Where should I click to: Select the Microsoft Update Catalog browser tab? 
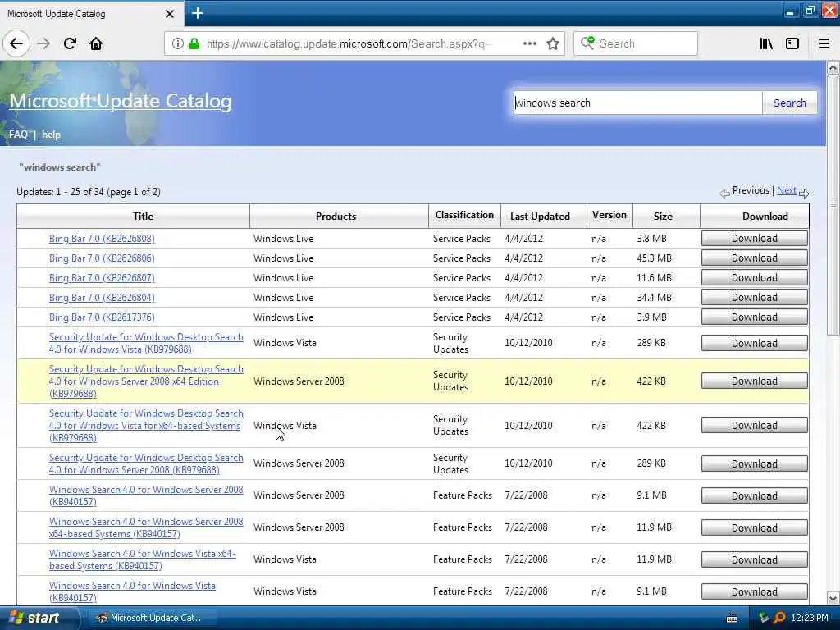(91, 14)
